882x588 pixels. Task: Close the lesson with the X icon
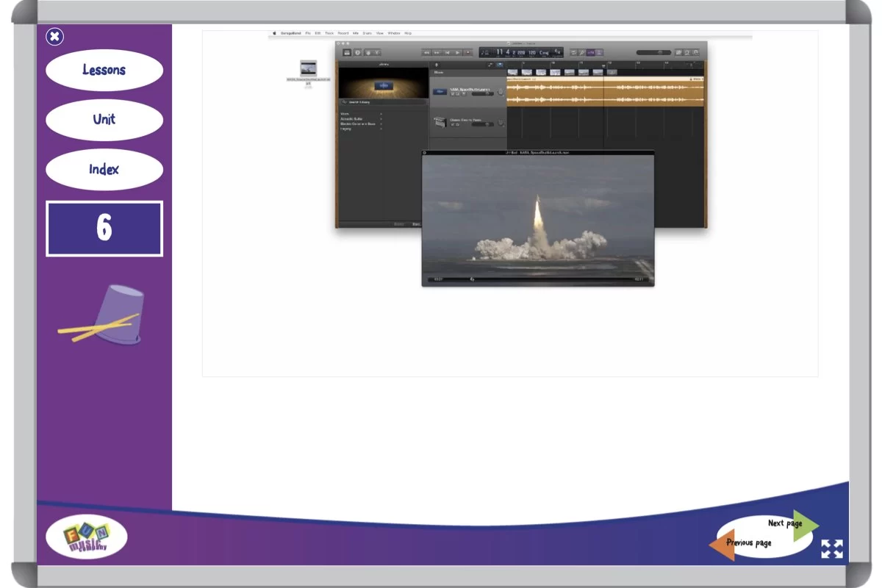54,36
